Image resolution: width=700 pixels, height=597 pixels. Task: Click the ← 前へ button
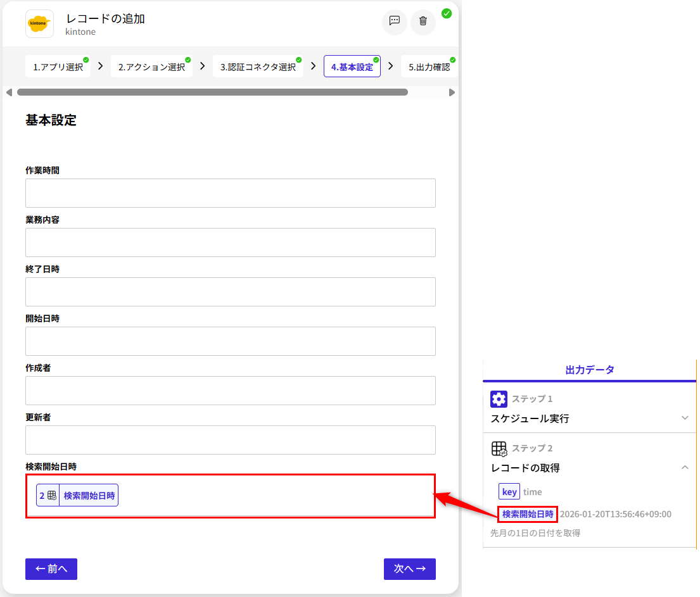tap(51, 569)
